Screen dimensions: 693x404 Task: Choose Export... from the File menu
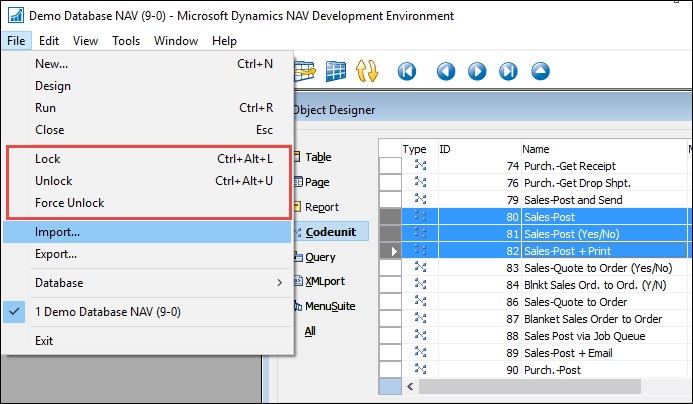[148, 254]
